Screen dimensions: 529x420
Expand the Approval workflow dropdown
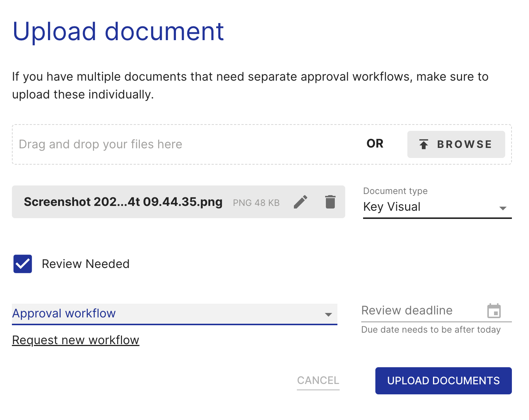[174, 314]
